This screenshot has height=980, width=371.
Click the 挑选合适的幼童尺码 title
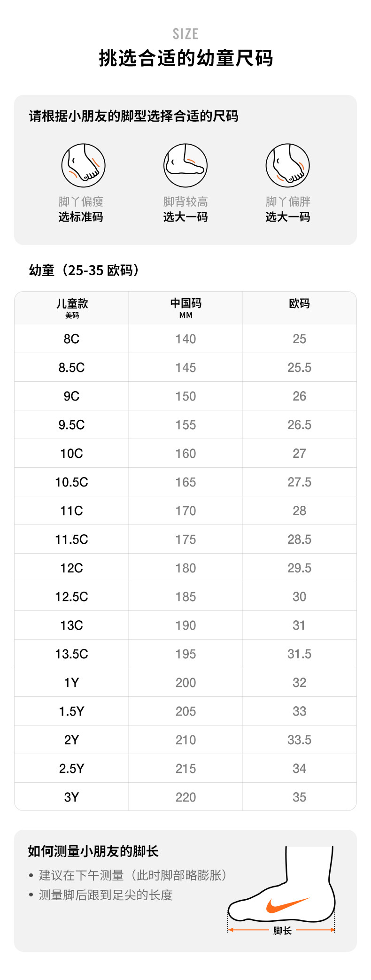click(185, 58)
